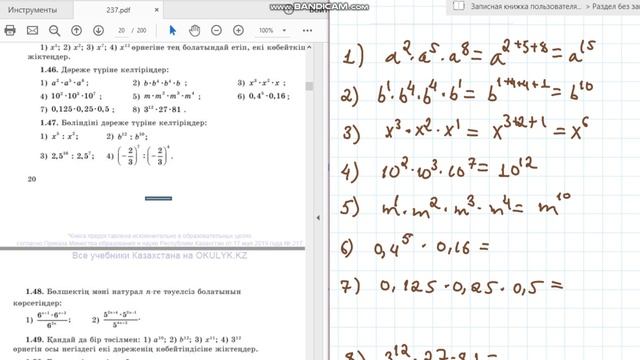
Task: Open the find text magnifier
Action: click(54, 31)
